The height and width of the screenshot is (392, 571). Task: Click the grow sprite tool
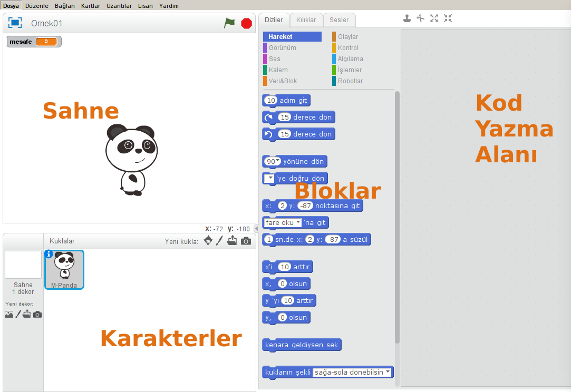pos(434,18)
